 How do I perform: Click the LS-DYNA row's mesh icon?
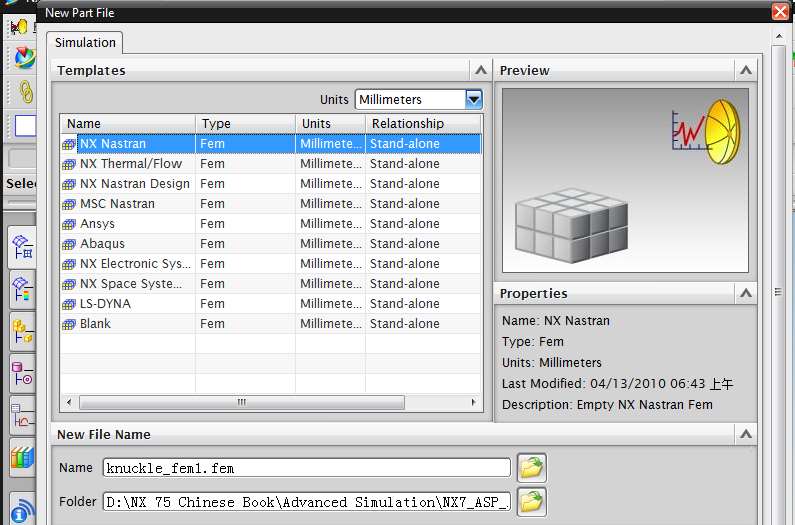pos(69,305)
